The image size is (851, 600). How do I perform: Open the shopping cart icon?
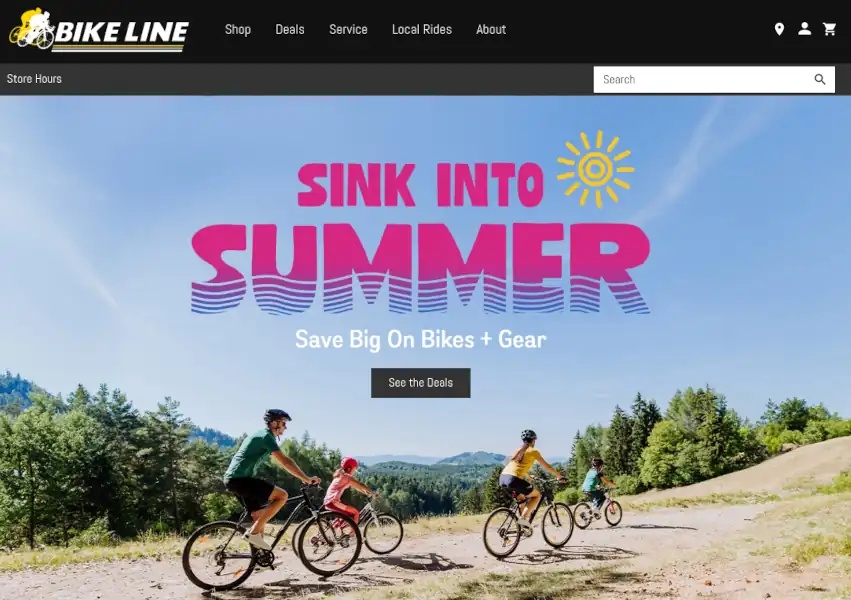click(x=829, y=29)
